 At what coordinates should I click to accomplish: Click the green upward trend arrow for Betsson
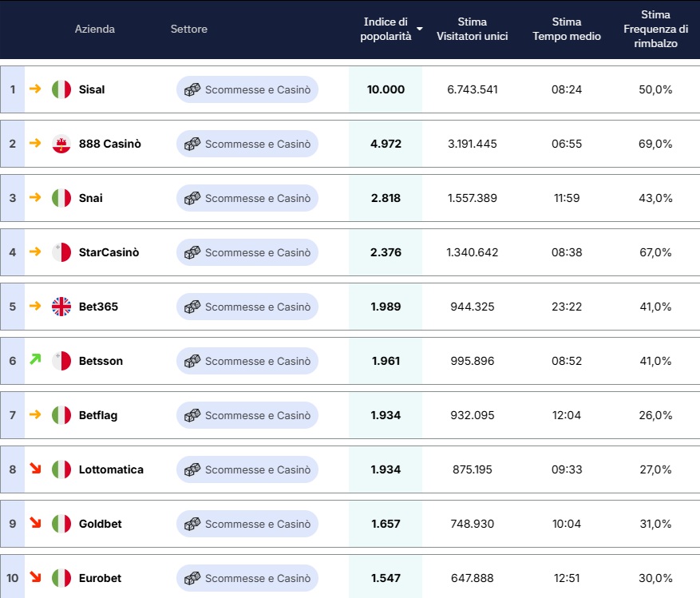(34, 360)
